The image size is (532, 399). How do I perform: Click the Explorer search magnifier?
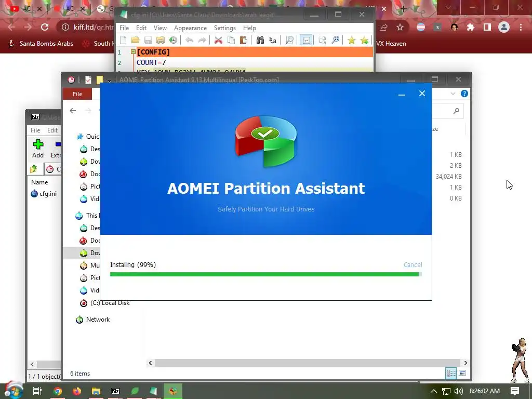coord(456,111)
